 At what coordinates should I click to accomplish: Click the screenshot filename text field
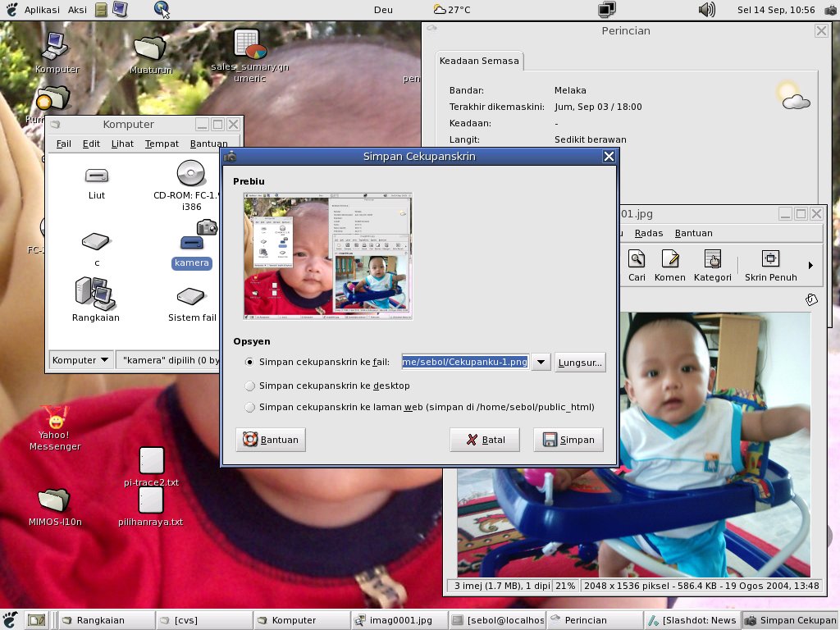coord(464,362)
